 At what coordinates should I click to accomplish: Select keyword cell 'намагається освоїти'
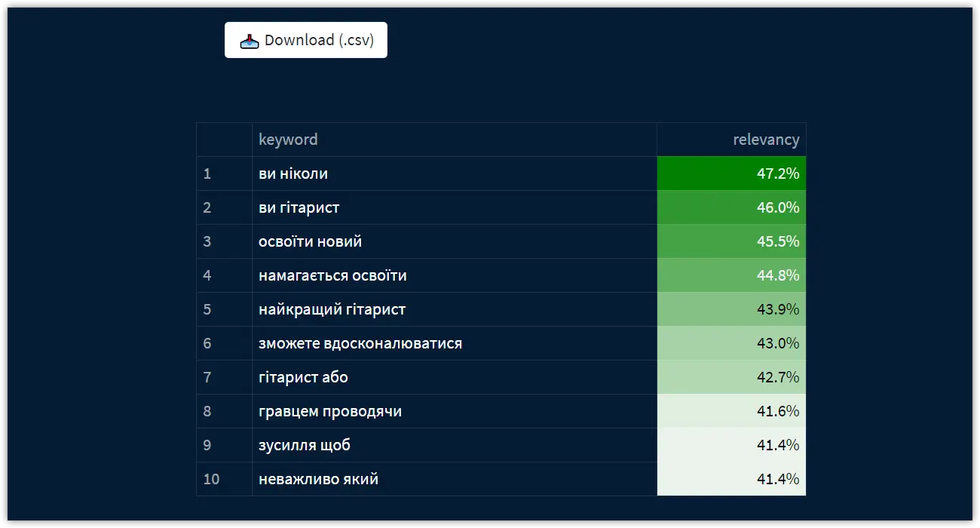455,275
